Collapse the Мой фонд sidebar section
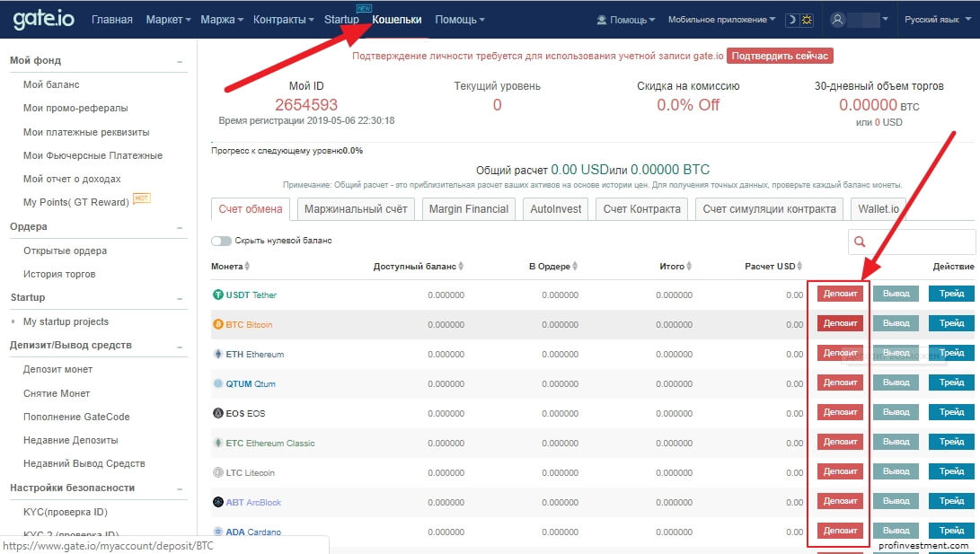The width and height of the screenshot is (980, 554). tap(180, 61)
